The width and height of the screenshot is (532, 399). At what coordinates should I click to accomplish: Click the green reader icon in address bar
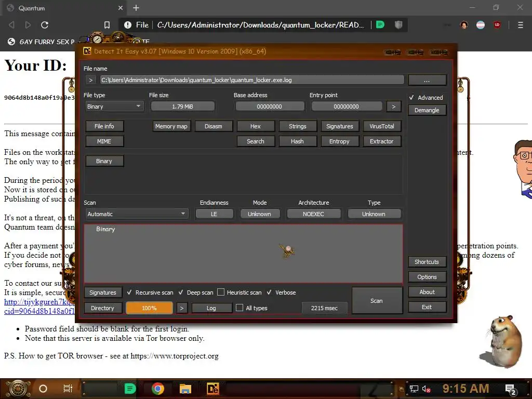[380, 25]
